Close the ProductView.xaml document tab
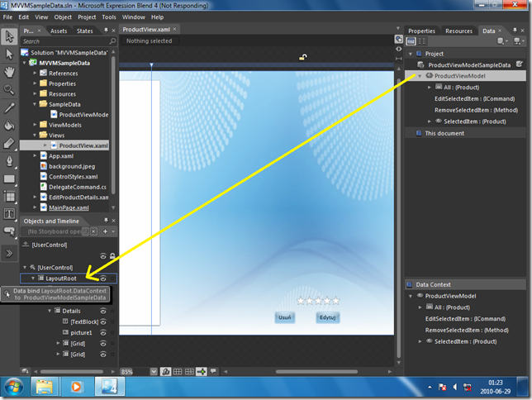 tap(174, 29)
